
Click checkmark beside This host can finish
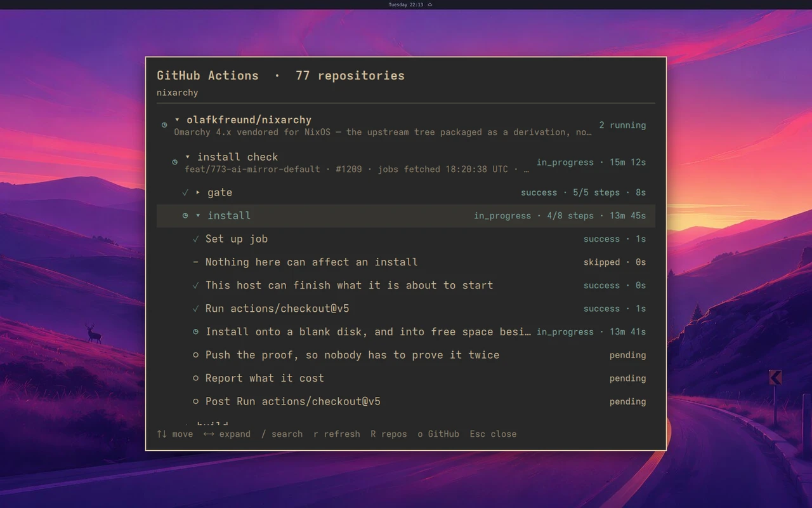[196, 285]
